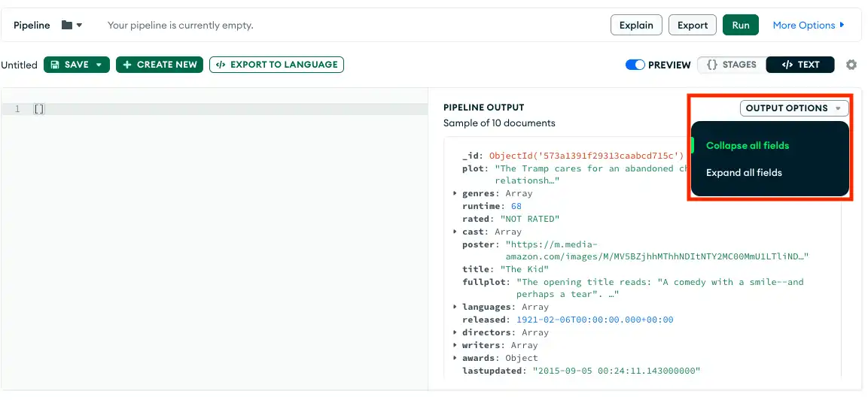Create a new pipeline with CREATE NEW
868x400 pixels.
[x=160, y=65]
